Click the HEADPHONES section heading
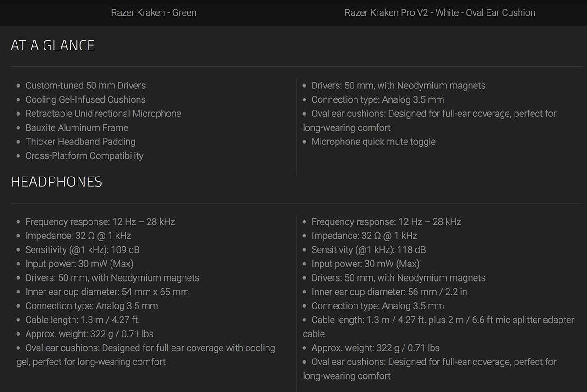Screen dimensions: 587x392 [x=56, y=182]
